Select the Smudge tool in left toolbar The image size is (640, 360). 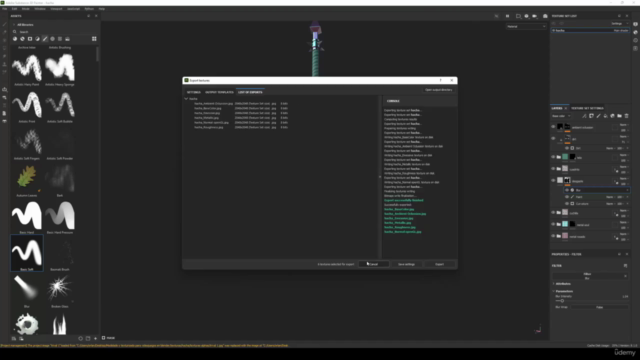tap(4, 56)
